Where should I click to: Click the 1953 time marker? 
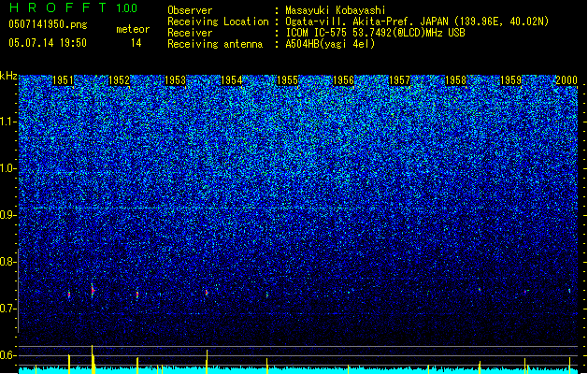click(x=175, y=80)
